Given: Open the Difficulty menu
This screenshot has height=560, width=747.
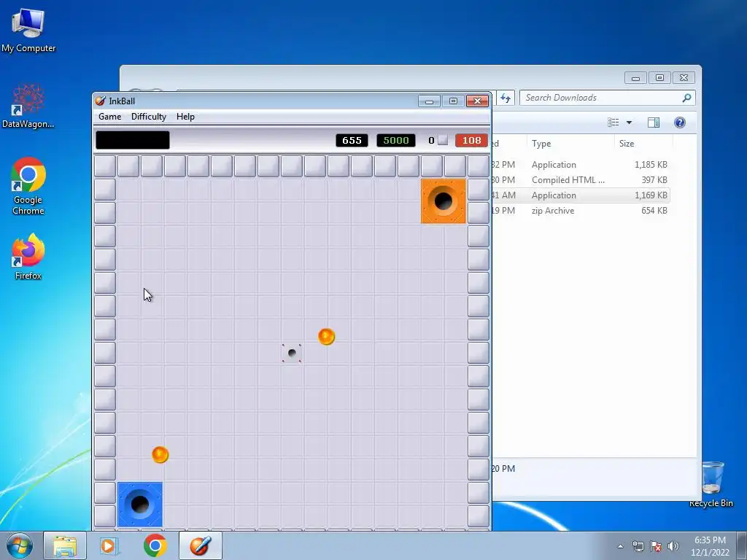Looking at the screenshot, I should 149,117.
